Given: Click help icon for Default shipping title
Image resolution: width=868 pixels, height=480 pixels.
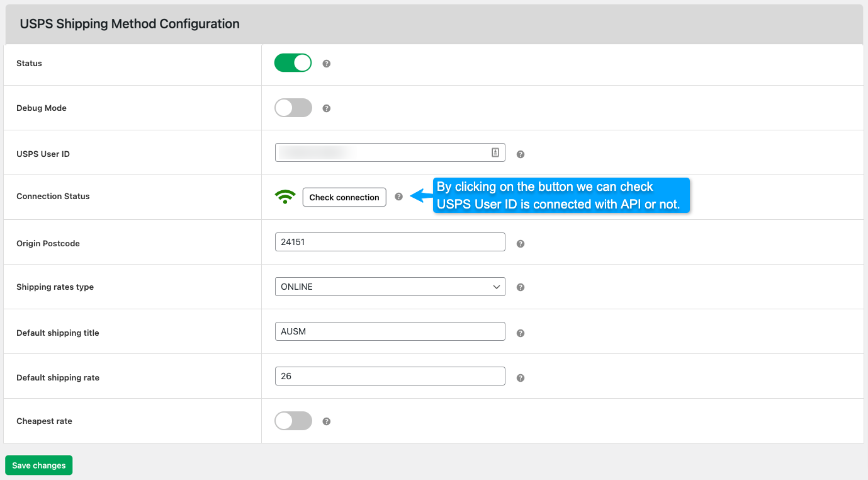Looking at the screenshot, I should (x=520, y=333).
